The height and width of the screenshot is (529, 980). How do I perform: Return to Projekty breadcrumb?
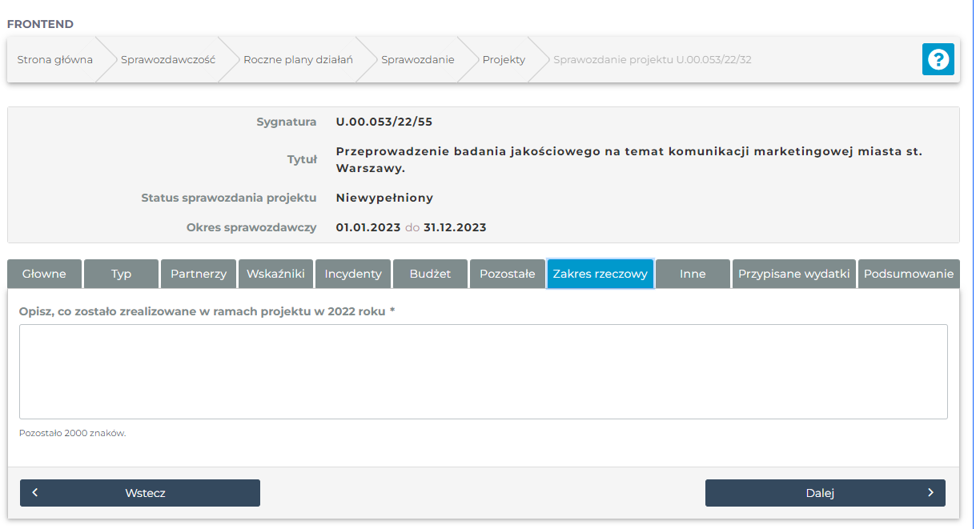click(x=504, y=59)
